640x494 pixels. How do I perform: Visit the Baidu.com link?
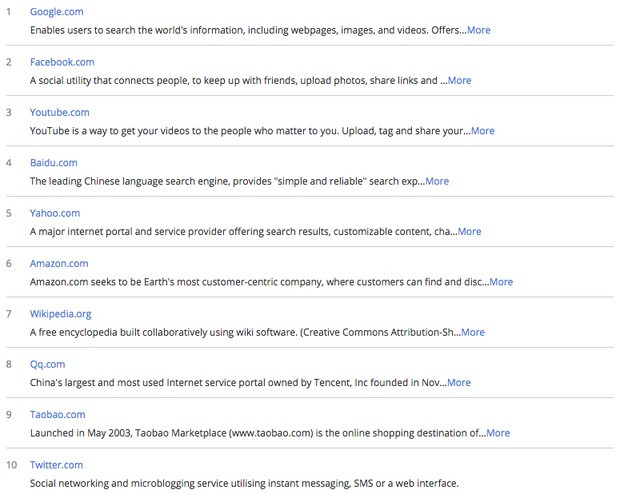pos(53,163)
